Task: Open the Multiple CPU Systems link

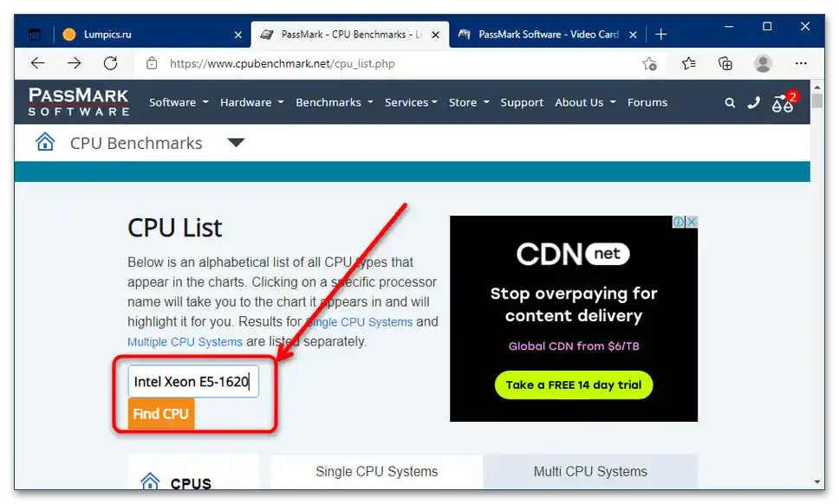Action: (185, 342)
